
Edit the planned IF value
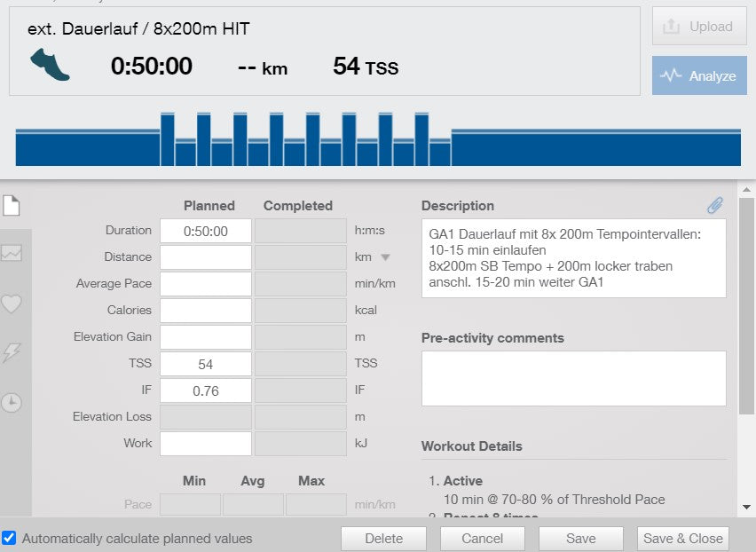click(x=205, y=390)
